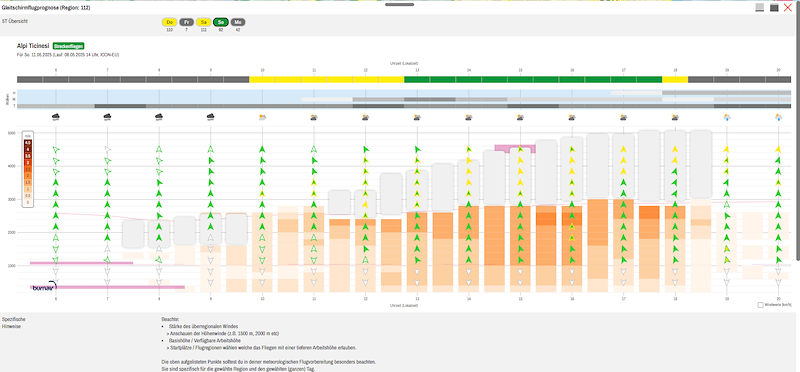800x372 pixels.
Task: Click the dark maximize panel icon
Action: click(x=774, y=8)
